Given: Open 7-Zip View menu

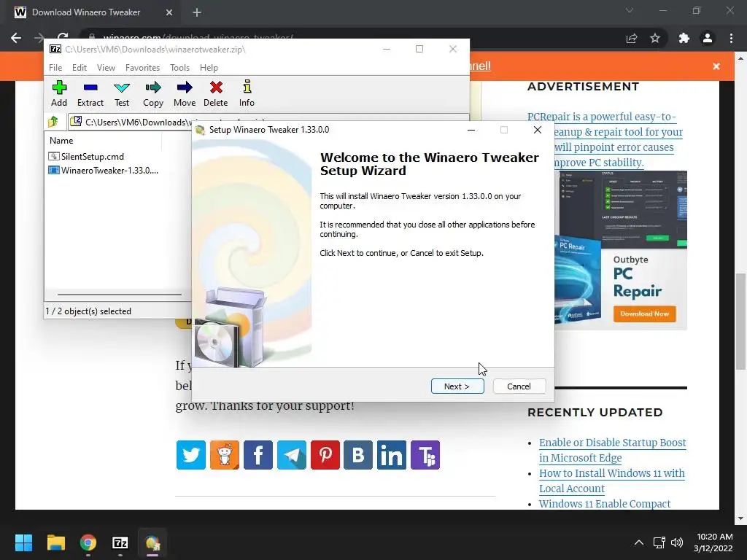Looking at the screenshot, I should 106,68.
